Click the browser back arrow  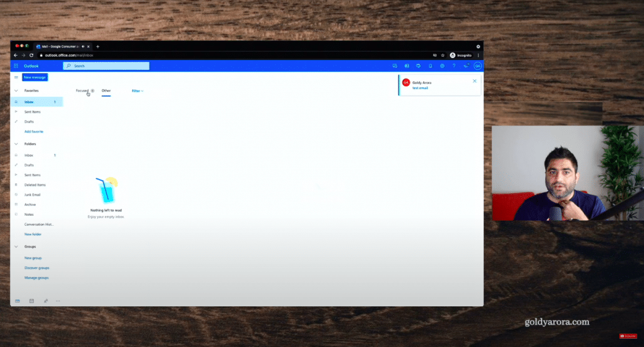(16, 55)
